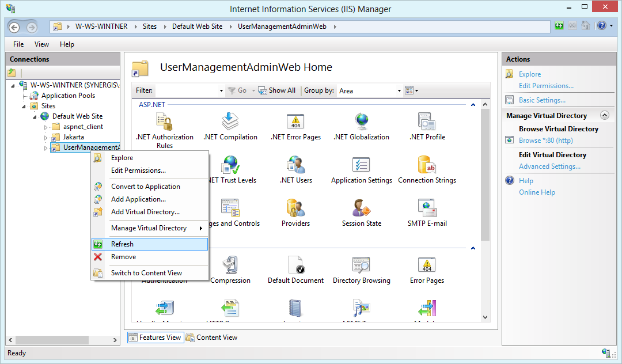Open the .NET Globalization feature

click(x=361, y=126)
